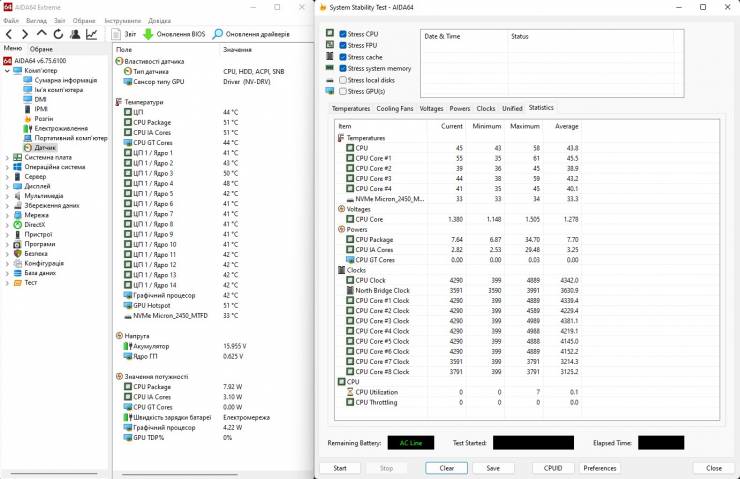
Task: Click the up arrow toolbar icon
Action: click(x=42, y=34)
